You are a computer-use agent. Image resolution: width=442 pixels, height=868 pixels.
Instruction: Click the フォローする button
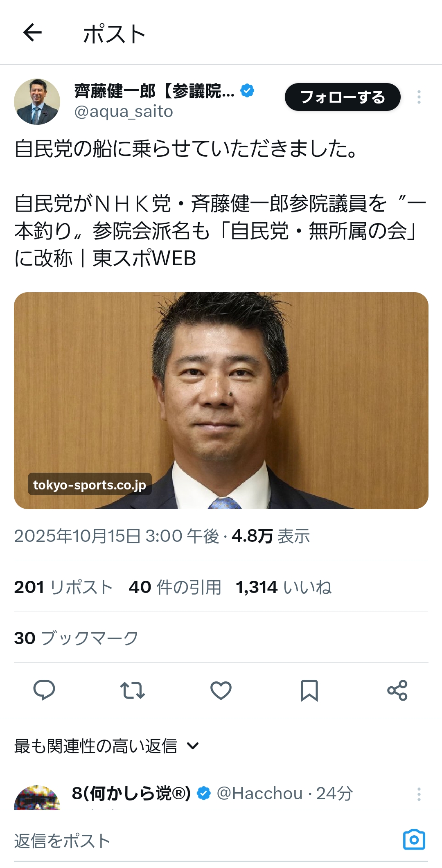pos(343,97)
